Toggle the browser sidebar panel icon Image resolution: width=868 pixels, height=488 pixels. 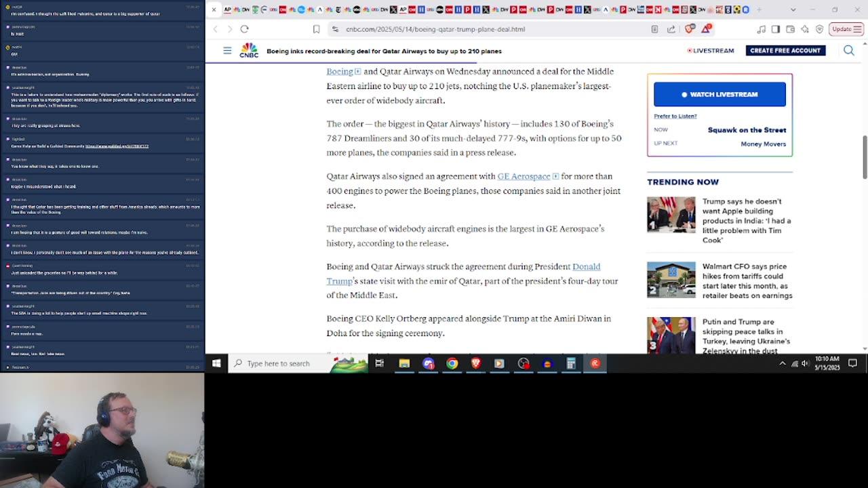(776, 29)
